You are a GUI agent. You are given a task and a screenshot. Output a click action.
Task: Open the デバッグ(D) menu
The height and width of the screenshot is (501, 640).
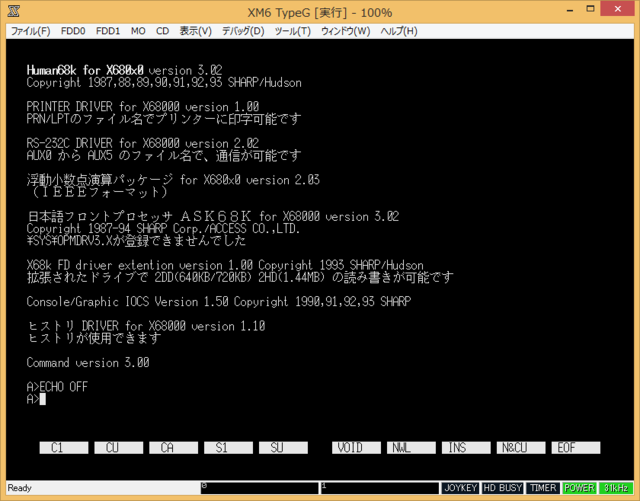coord(243,31)
